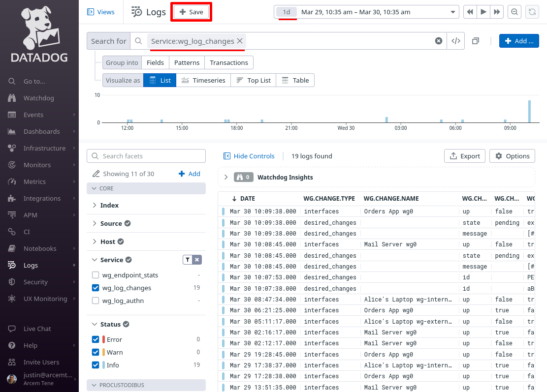Click Hide Controls
547x392 pixels.
(x=249, y=156)
